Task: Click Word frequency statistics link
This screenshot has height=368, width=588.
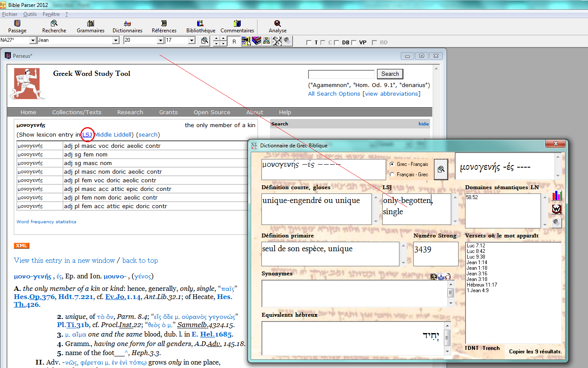Action: pos(46,221)
